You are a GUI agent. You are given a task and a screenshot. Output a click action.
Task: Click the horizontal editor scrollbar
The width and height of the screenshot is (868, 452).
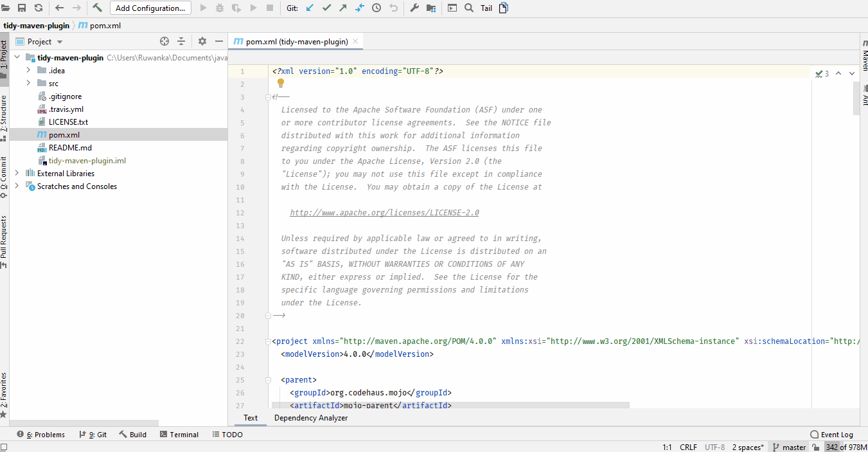(450, 405)
